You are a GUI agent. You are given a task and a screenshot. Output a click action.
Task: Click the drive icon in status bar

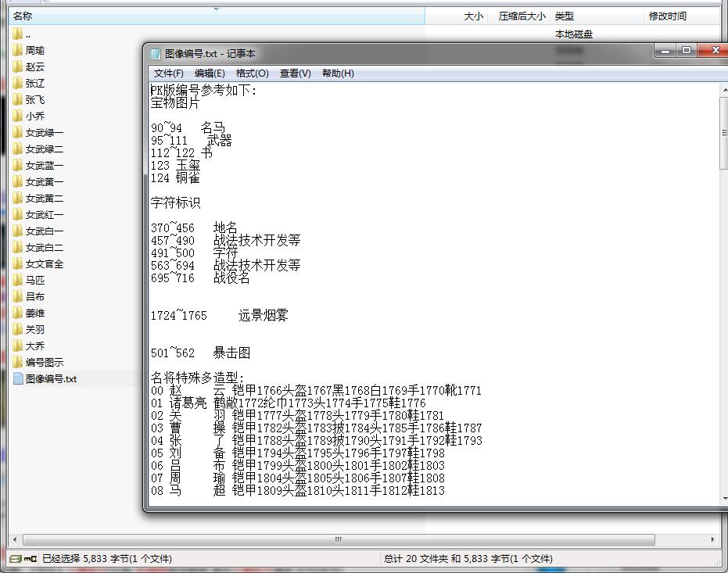click(14, 559)
